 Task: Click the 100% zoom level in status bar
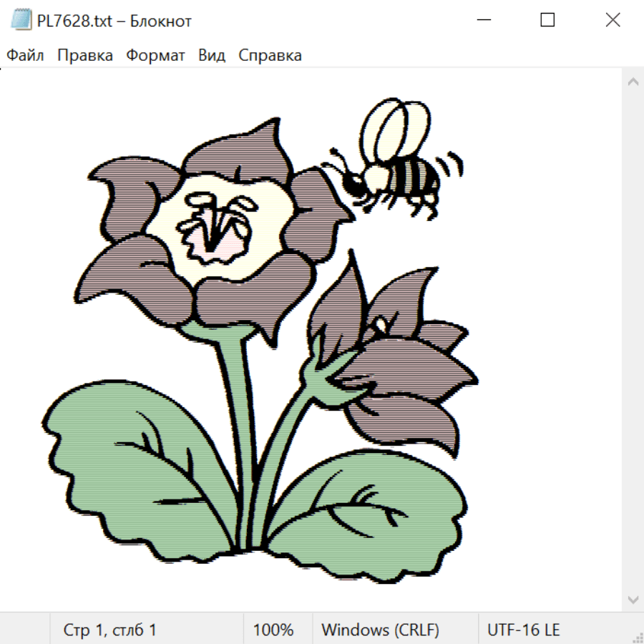tap(273, 630)
